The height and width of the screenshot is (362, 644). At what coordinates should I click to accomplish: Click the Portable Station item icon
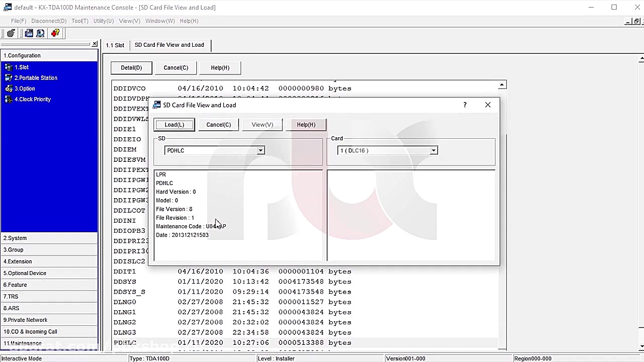(8, 78)
